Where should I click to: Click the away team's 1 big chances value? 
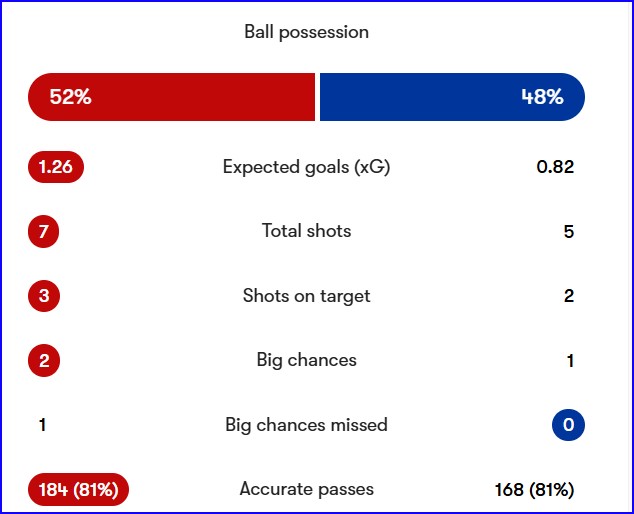(x=570, y=361)
